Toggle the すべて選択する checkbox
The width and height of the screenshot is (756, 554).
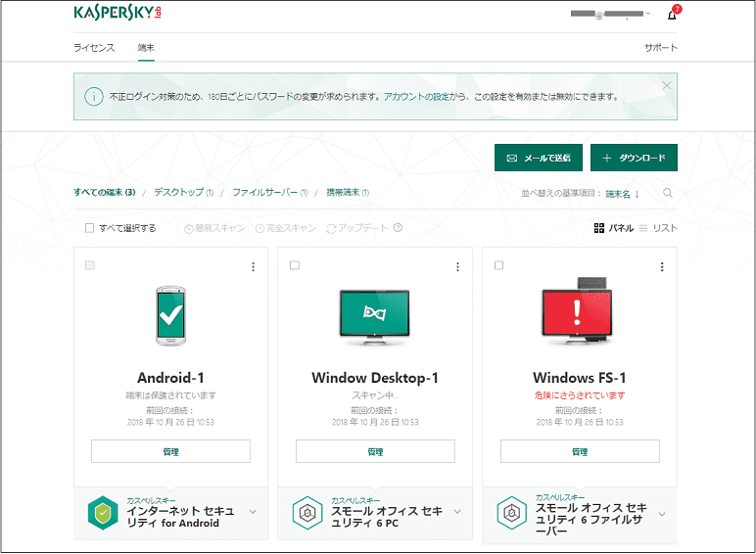(x=90, y=228)
